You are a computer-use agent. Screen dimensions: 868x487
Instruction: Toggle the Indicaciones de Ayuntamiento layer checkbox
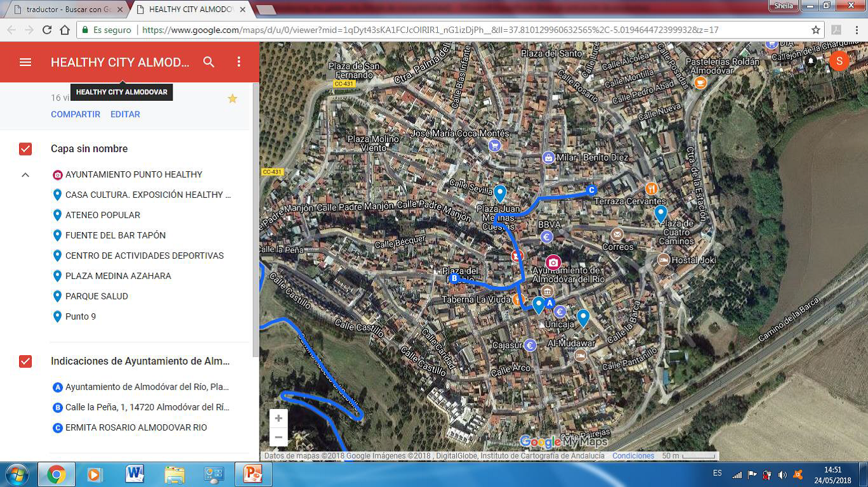(x=25, y=361)
